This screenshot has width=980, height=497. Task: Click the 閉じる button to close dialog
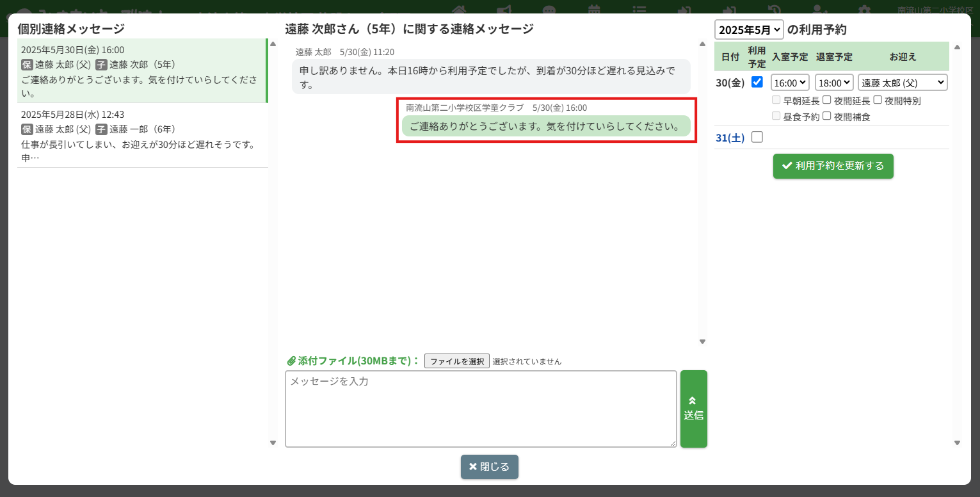(x=489, y=467)
